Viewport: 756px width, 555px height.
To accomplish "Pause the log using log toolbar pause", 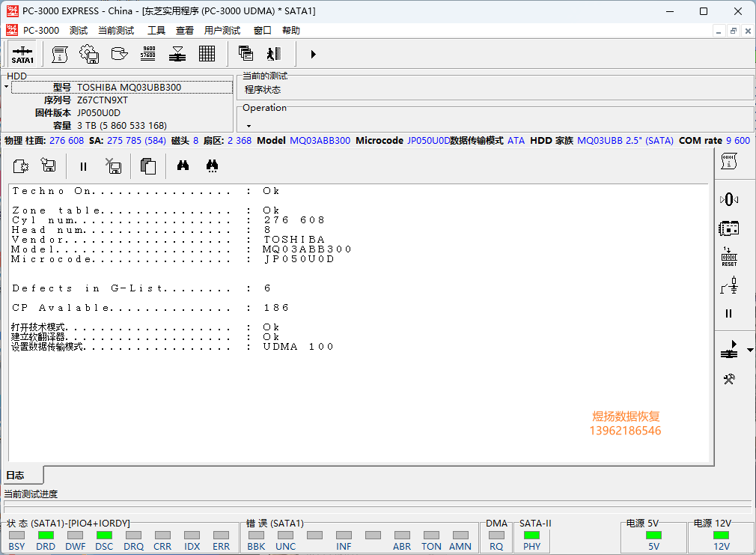I will coord(83,166).
